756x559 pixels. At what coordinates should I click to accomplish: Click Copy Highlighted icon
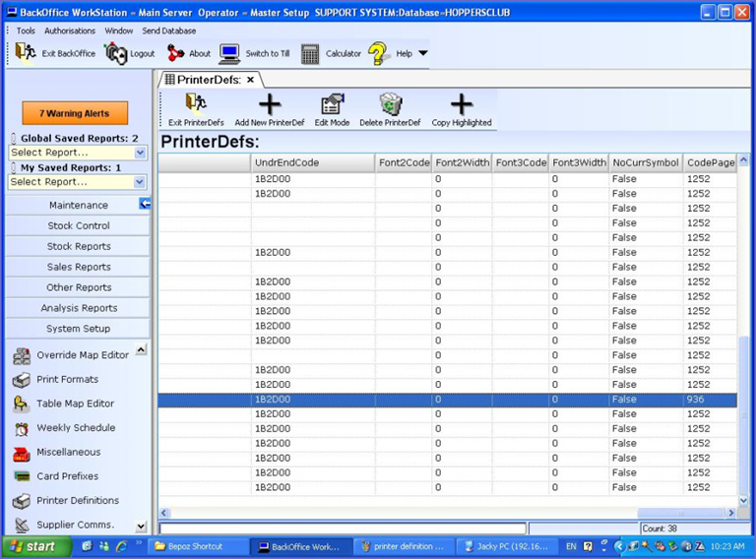(x=461, y=105)
